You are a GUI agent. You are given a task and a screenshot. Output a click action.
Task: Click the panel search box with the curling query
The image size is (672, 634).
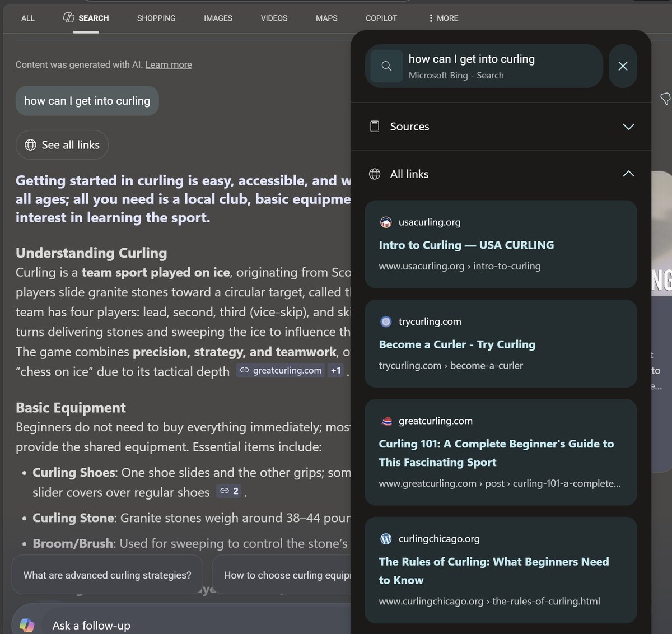484,66
